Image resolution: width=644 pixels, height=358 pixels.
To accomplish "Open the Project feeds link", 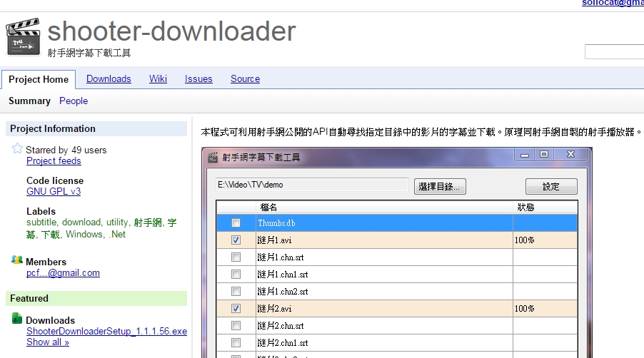I will click(x=54, y=161).
